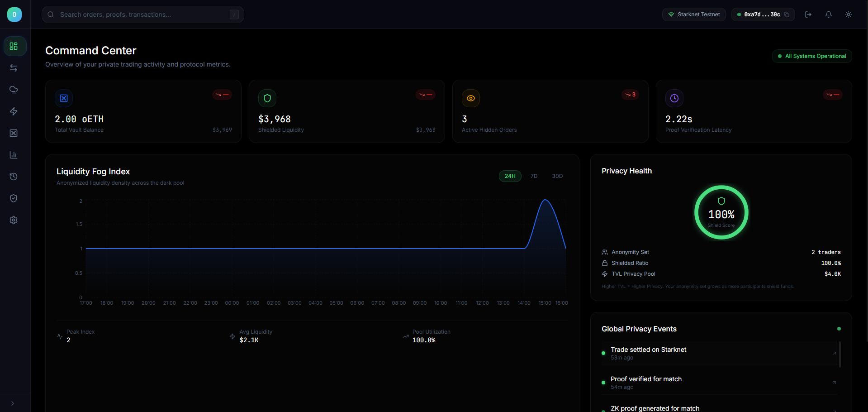This screenshot has width=868, height=412.
Task: Click the Proof Verification Latency clock icon
Action: coord(674,98)
